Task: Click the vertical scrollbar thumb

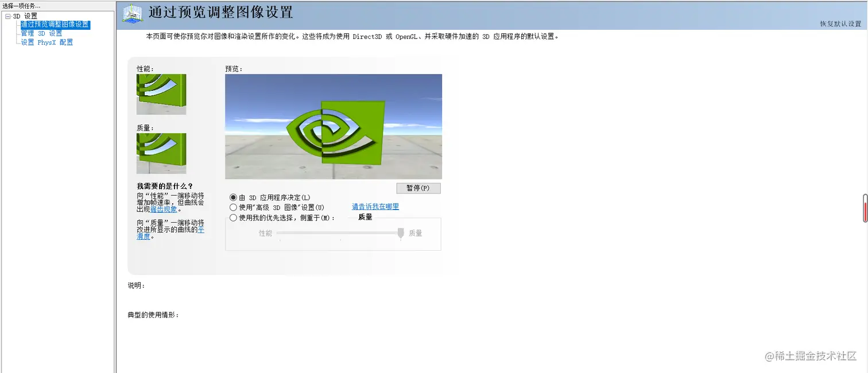Action: [865, 208]
